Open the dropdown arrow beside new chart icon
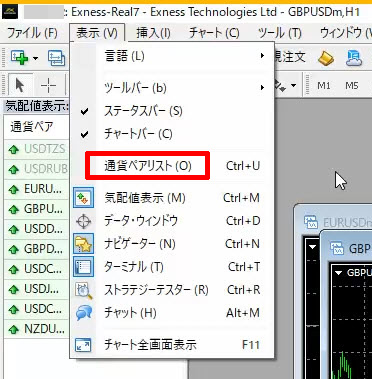The height and width of the screenshot is (379, 372). (x=35, y=58)
